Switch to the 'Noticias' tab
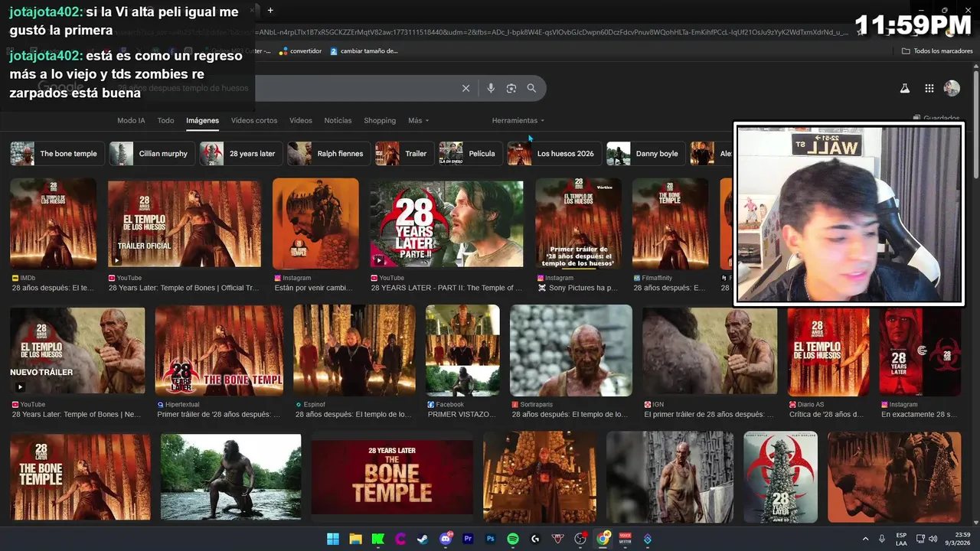The image size is (980, 551). tap(338, 121)
